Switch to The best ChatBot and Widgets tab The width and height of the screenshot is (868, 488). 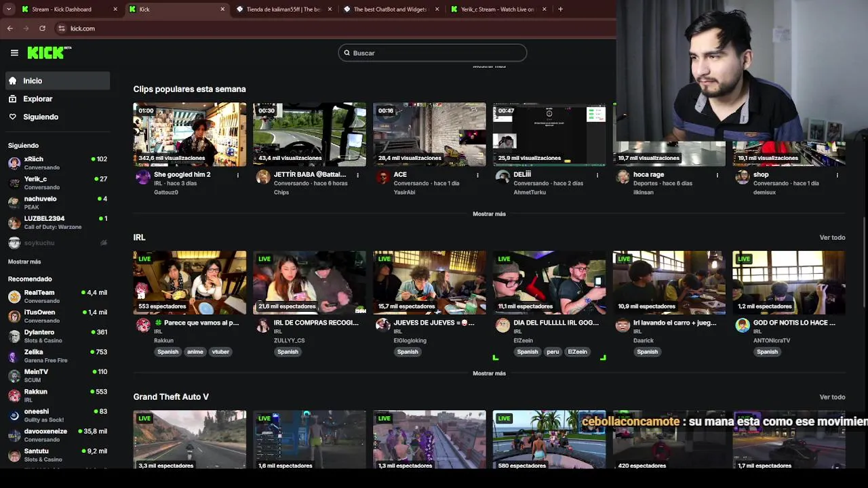tap(390, 9)
